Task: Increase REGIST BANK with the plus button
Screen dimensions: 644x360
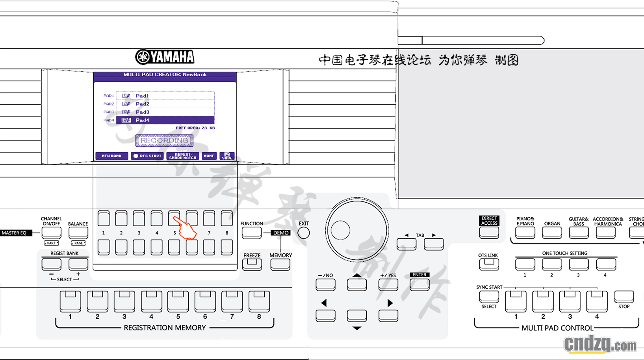Action: point(78,264)
